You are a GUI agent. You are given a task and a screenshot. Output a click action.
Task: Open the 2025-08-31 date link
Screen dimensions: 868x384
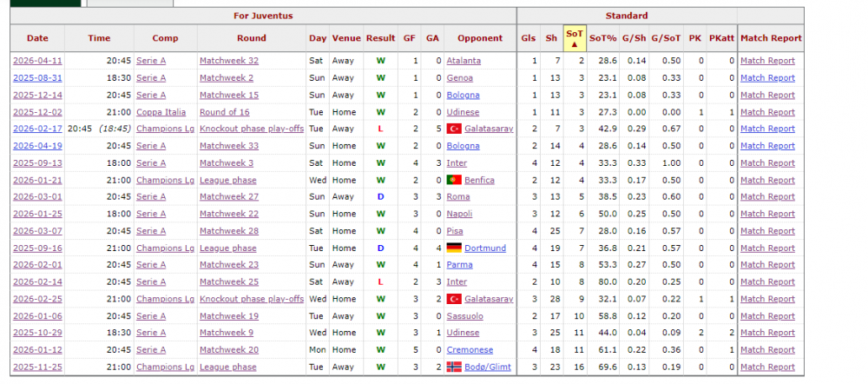37,77
